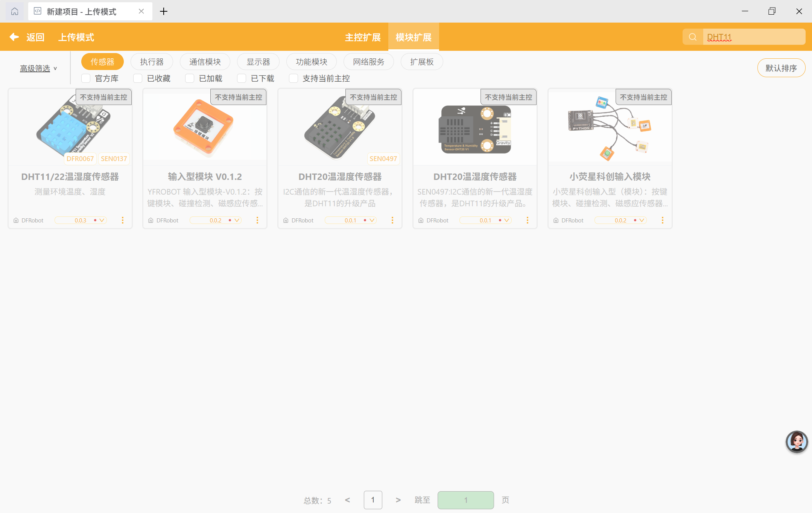Screen dimensions: 812x513
Task: Toggle the 已下载 checkbox
Action: coord(242,78)
